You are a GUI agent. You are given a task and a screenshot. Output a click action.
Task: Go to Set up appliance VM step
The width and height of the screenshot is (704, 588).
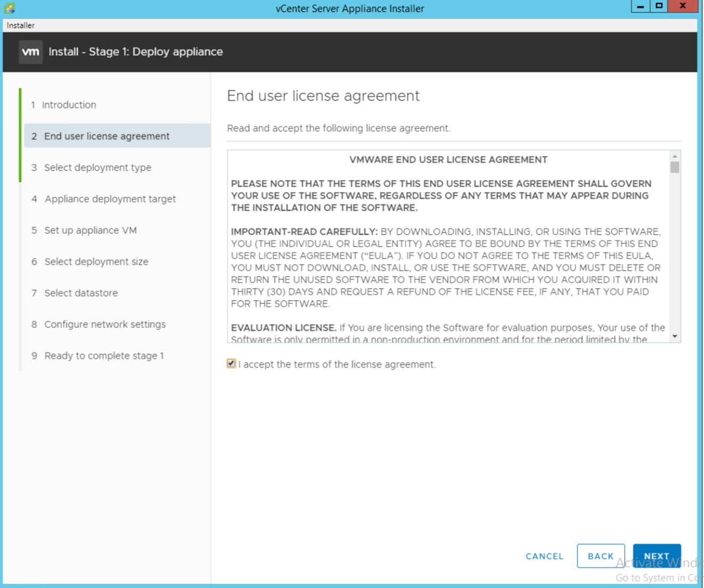[91, 230]
